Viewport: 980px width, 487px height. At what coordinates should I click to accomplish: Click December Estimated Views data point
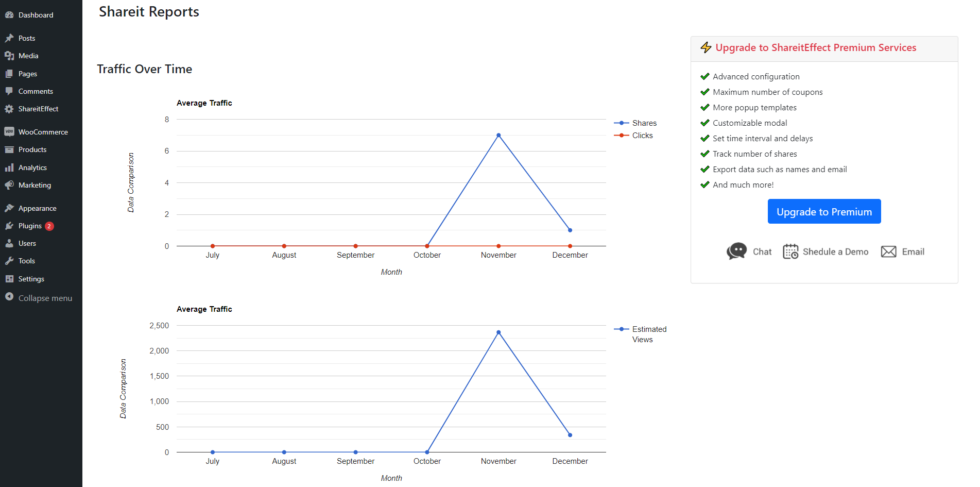coord(570,434)
